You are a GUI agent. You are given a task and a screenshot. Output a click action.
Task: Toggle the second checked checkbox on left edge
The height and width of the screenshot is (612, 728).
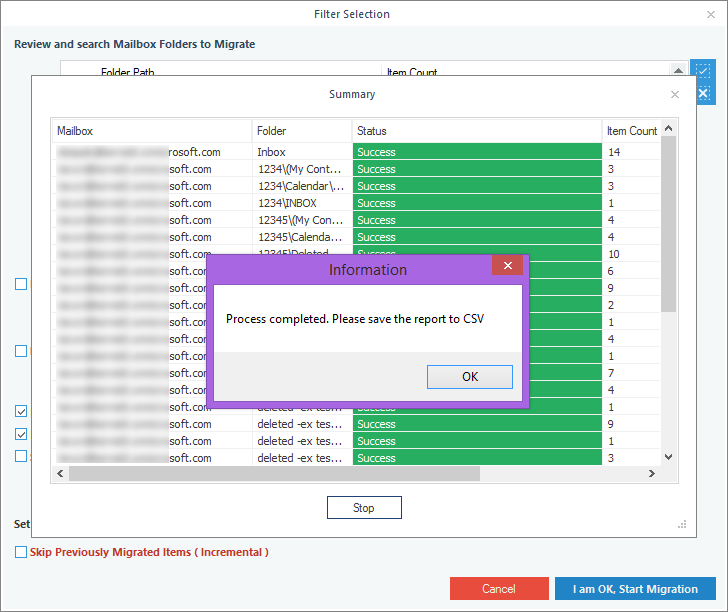[21, 434]
